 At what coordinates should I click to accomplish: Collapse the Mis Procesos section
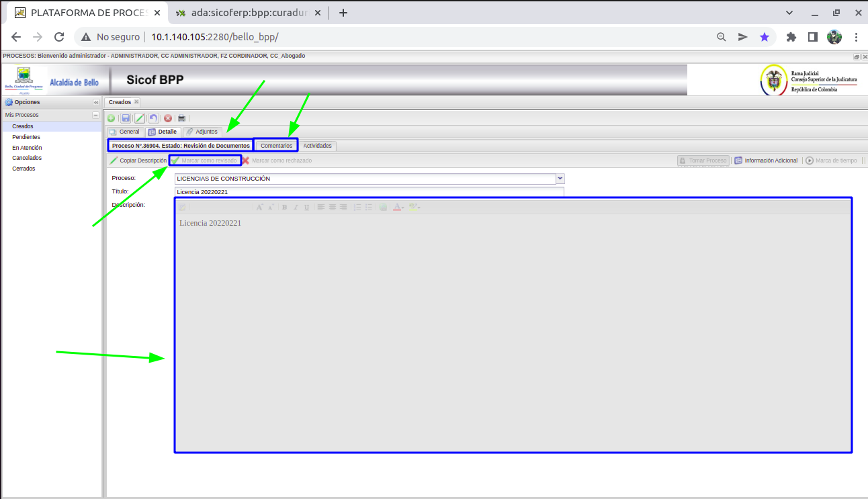96,115
